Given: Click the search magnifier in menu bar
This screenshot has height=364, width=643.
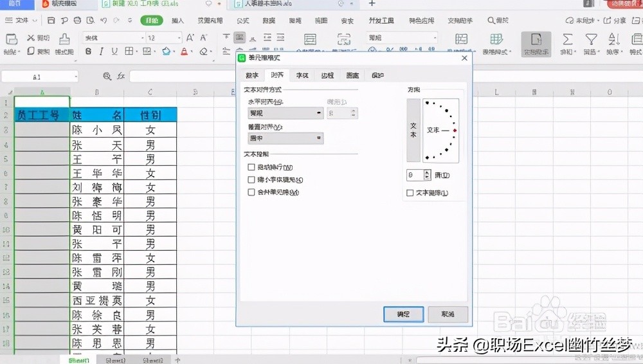Looking at the screenshot, I should [x=491, y=20].
